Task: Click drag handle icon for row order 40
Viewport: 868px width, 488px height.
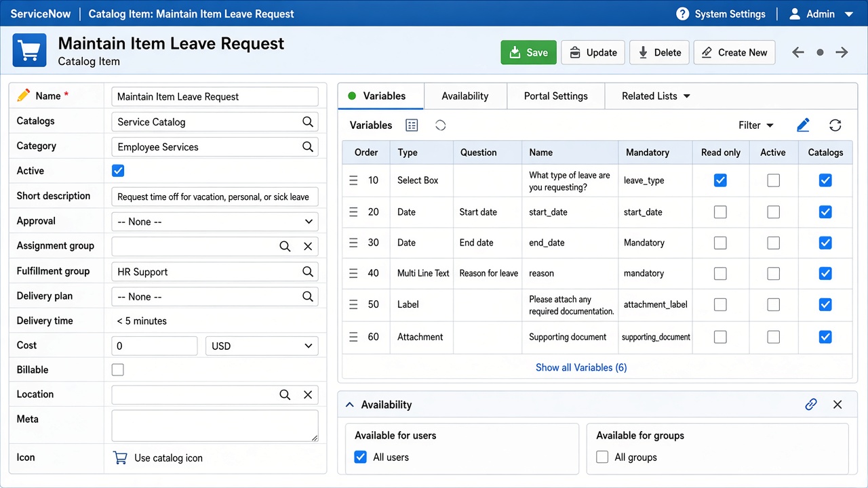Action: tap(353, 273)
